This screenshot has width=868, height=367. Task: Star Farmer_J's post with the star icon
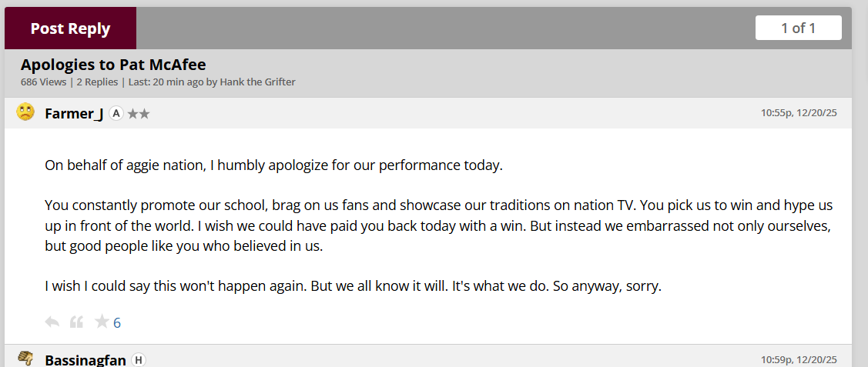point(101,322)
